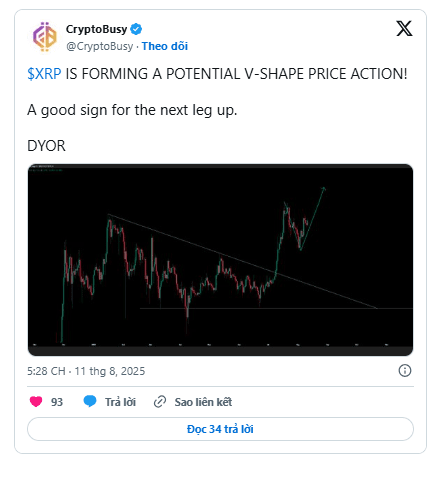Click the DYOR text line
This screenshot has width=441, height=477.
point(46,146)
